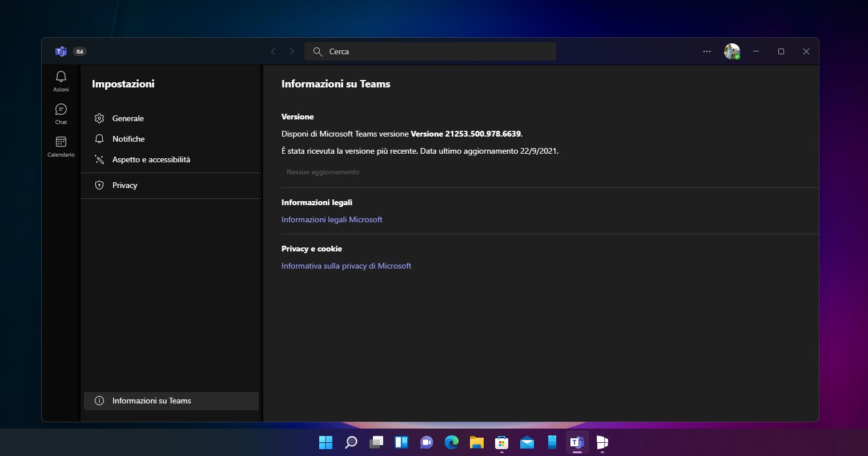Viewport: 868px width, 456px height.
Task: Go back with the left arrow
Action: pos(273,51)
